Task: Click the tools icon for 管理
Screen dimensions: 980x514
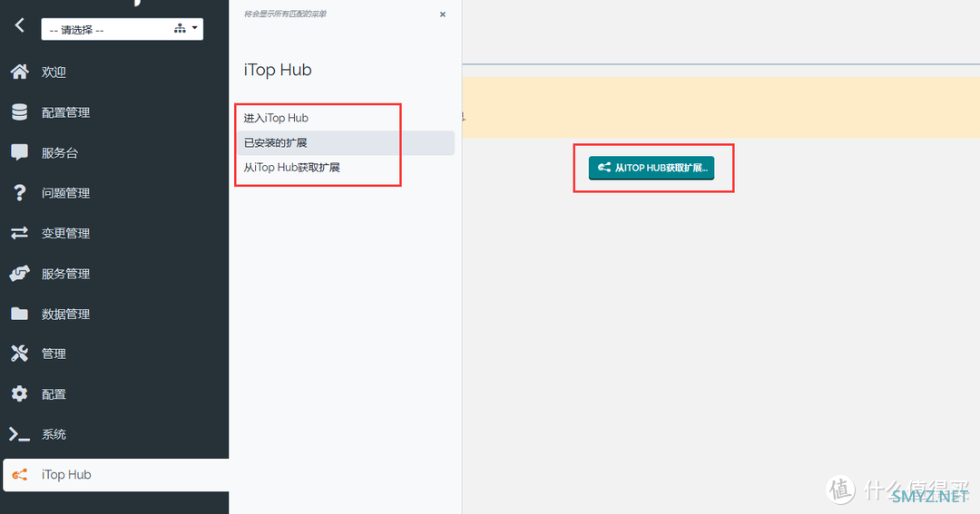Action: (19, 354)
